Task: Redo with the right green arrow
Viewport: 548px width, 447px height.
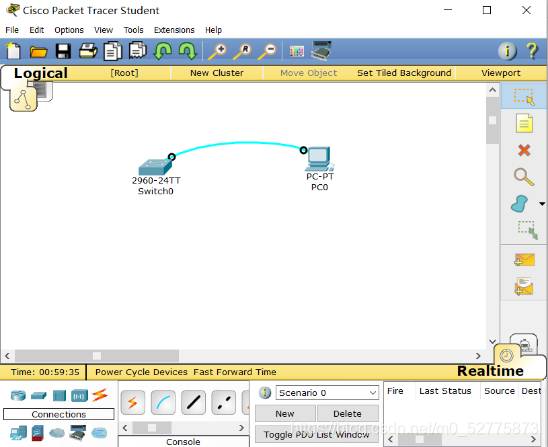Action: point(188,51)
